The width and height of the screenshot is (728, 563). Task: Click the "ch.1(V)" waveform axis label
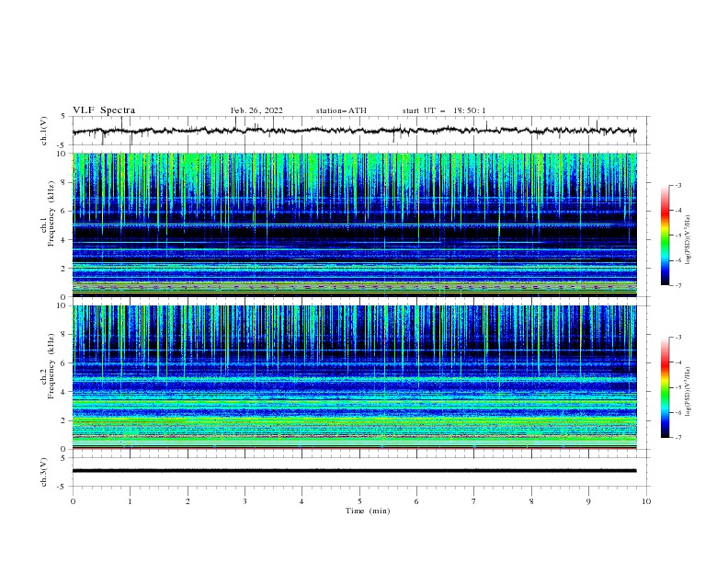click(43, 131)
